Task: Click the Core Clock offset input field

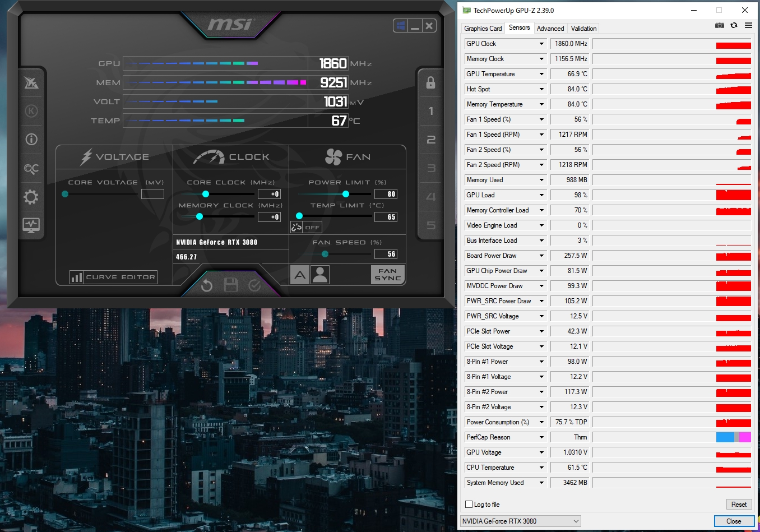Action: tap(269, 194)
